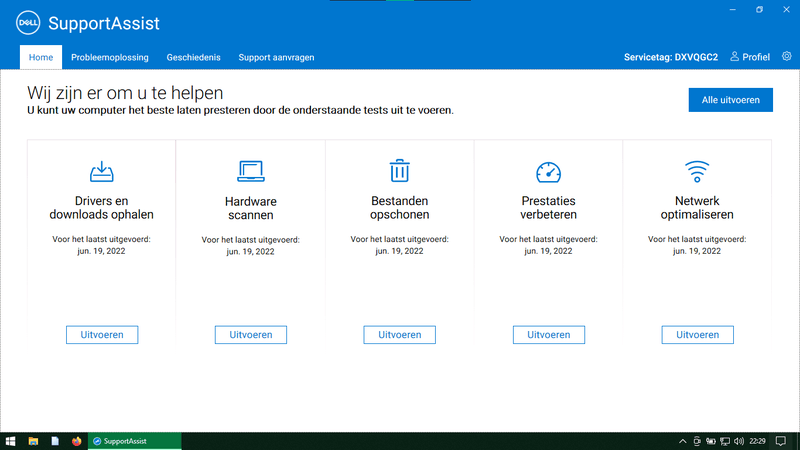This screenshot has height=450, width=800.
Task: Show hidden system tray icons
Action: click(x=683, y=441)
